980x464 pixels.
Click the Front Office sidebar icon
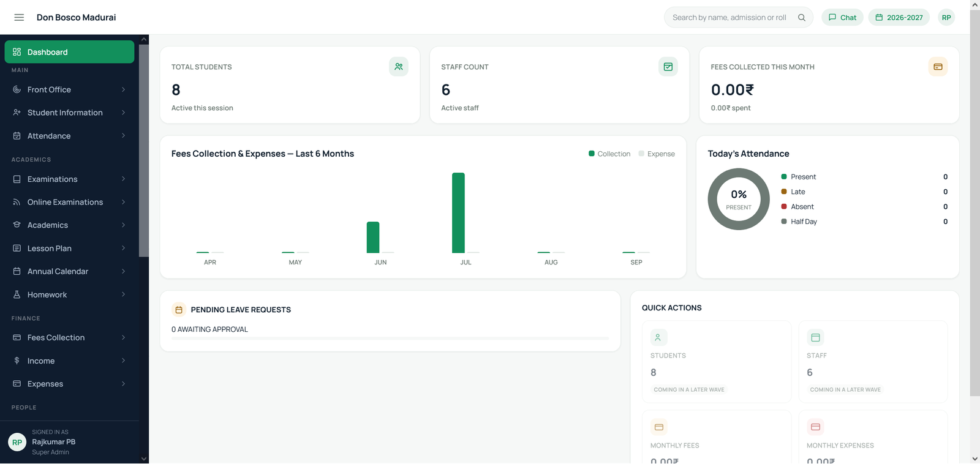(x=17, y=89)
